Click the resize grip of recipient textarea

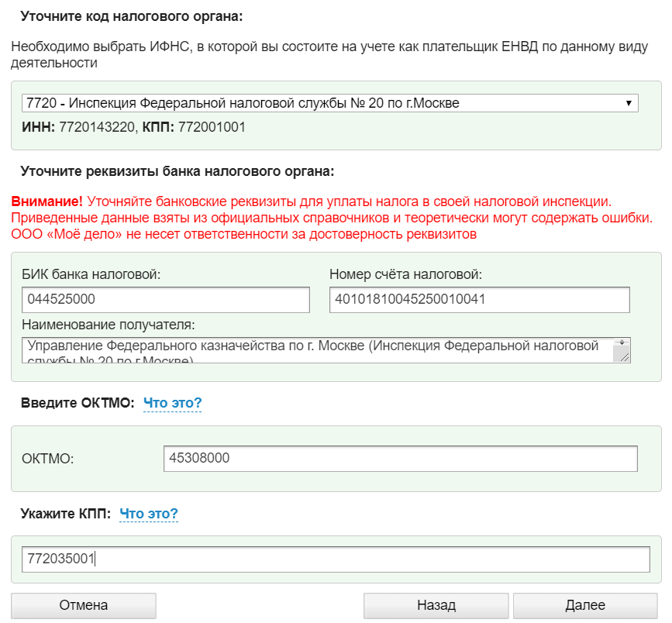click(622, 355)
